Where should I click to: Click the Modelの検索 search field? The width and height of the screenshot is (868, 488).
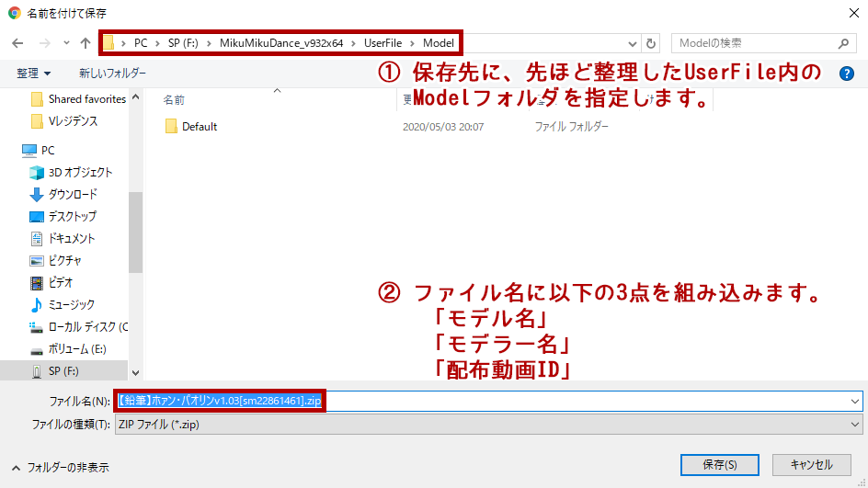755,43
